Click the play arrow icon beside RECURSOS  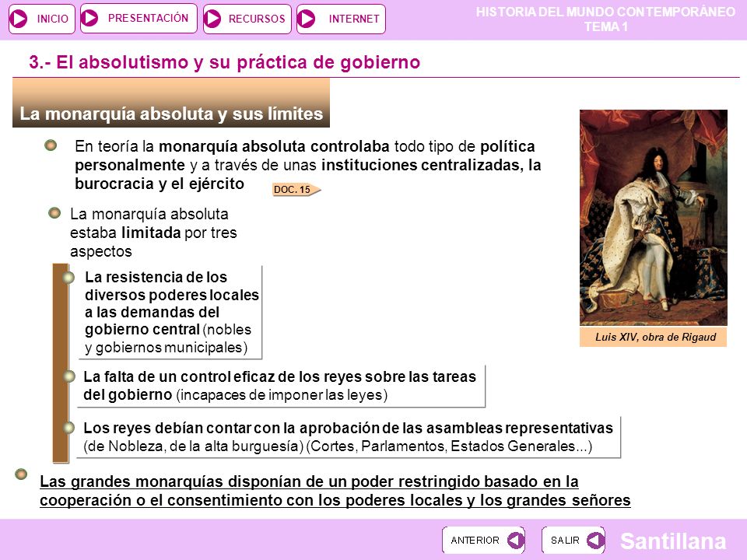[212, 19]
